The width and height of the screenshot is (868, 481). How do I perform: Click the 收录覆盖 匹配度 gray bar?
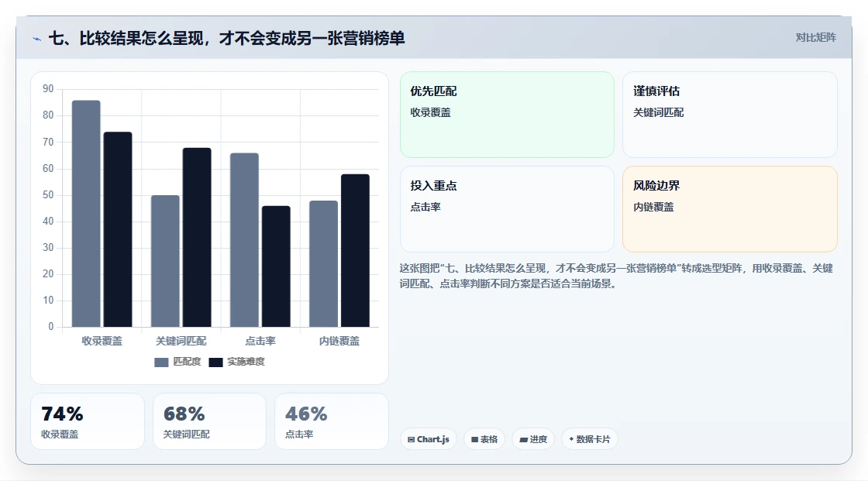[x=86, y=214]
